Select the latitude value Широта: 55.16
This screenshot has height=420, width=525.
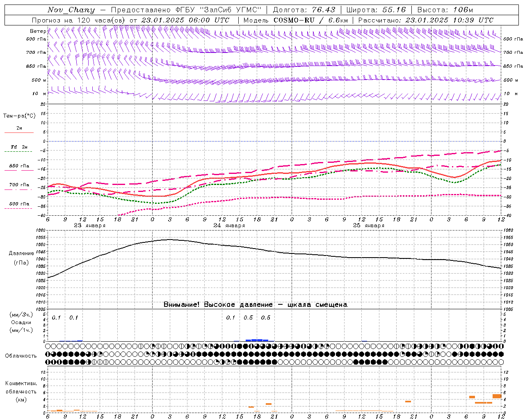coord(376,10)
